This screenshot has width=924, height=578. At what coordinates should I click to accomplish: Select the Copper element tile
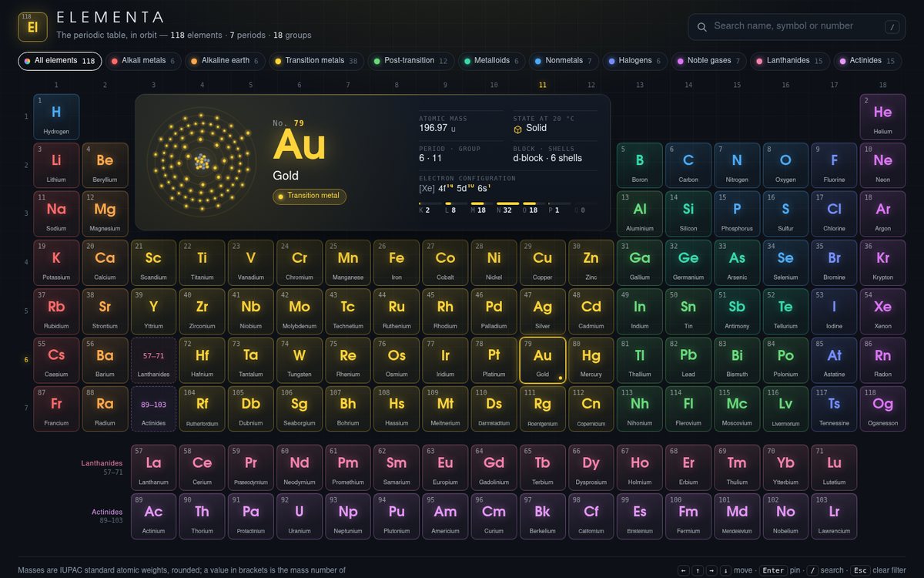[x=543, y=263]
